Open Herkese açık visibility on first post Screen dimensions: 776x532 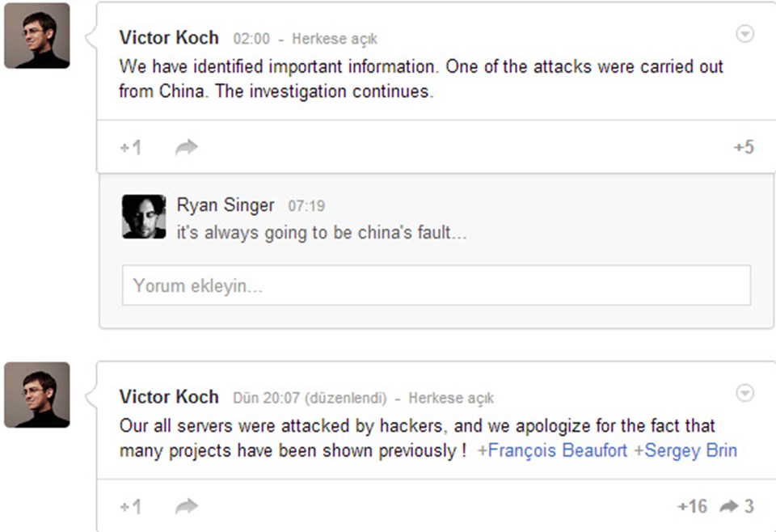click(335, 39)
